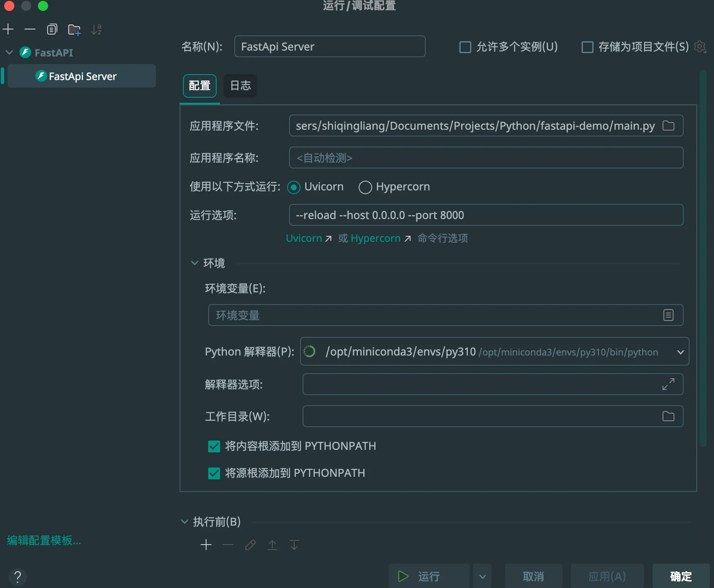Click the 应用 button

[x=607, y=576]
